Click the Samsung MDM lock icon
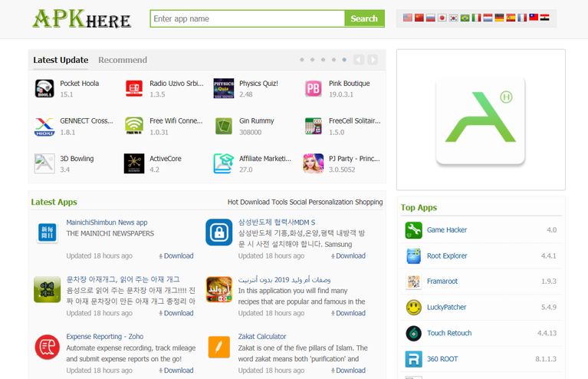The width and height of the screenshot is (588, 379). 219,232
